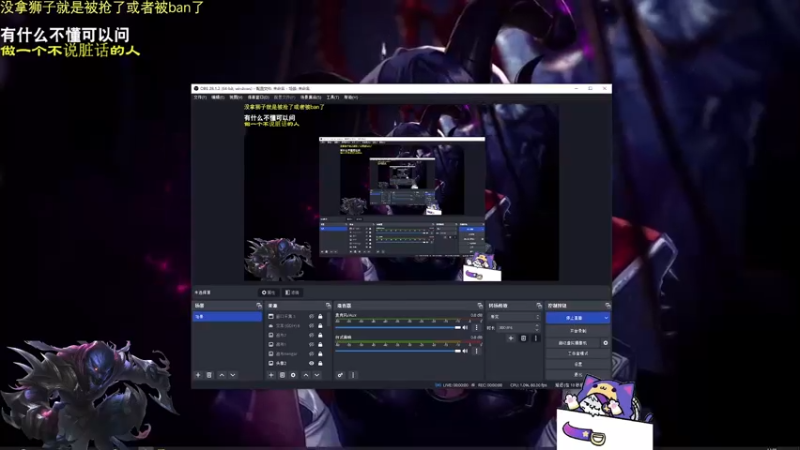Open advanced audio properties gears icon
800x450 pixels.
coord(340,375)
